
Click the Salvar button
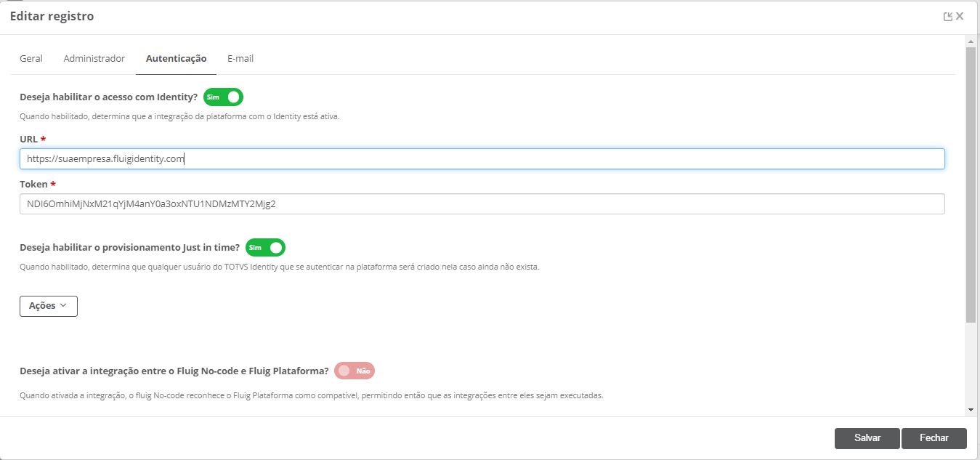pos(867,438)
